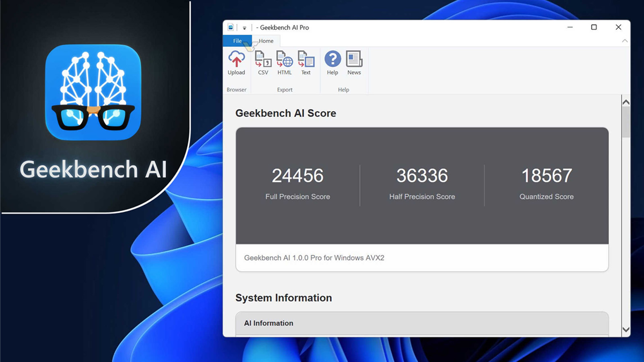Click the scrollbar up arrow
This screenshot has height=362, width=644.
point(626,102)
